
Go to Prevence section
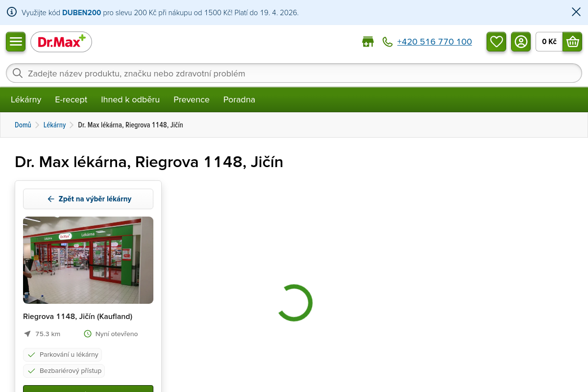(192, 100)
